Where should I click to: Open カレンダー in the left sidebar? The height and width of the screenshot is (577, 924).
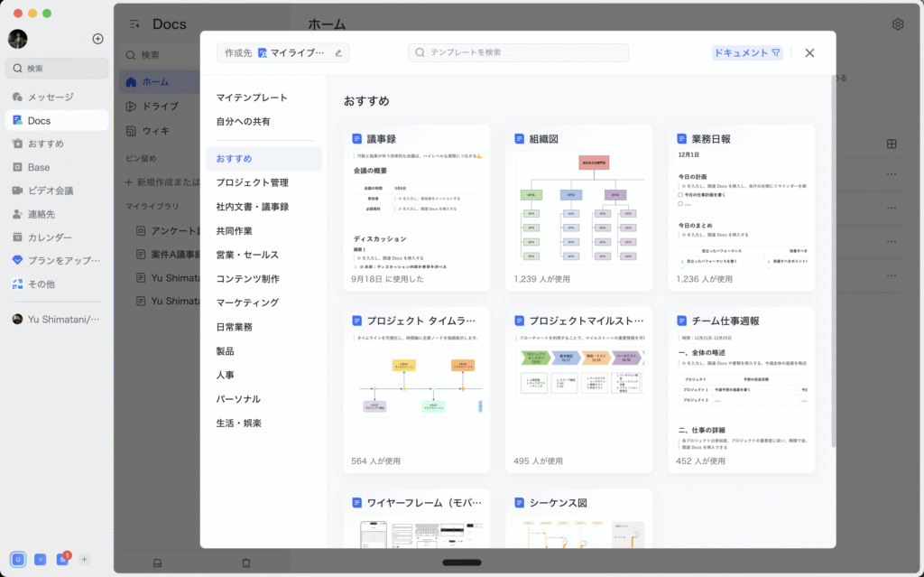click(50, 237)
